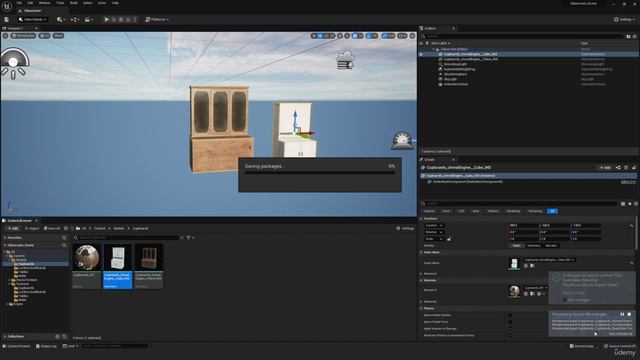The image size is (640, 360).
Task: Open the Static Mesh asset dropdown
Action: [549, 260]
